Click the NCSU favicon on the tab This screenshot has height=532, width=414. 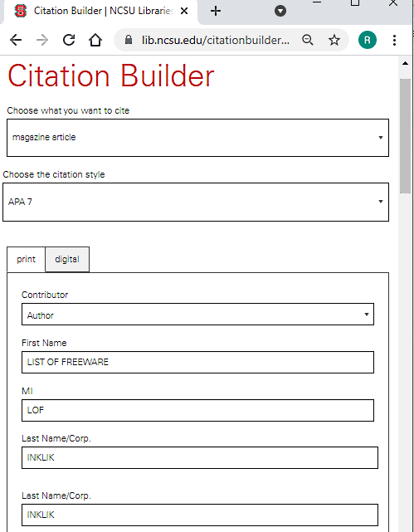pyautogui.click(x=21, y=11)
